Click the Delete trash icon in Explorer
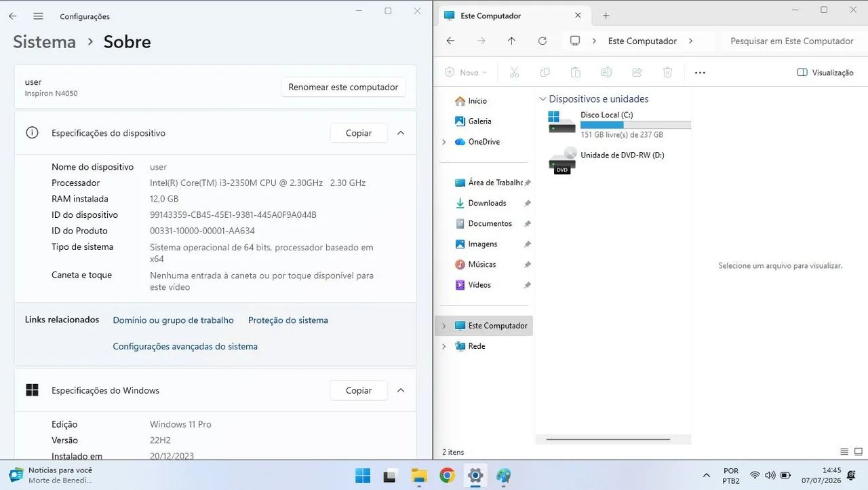Screen dimensions: 868x490 coord(667,72)
